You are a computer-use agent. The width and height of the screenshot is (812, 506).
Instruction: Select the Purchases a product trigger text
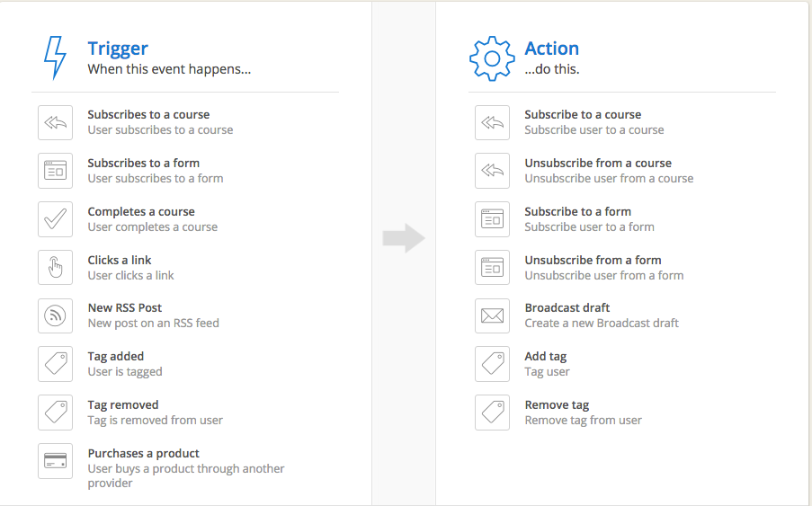pos(144,453)
